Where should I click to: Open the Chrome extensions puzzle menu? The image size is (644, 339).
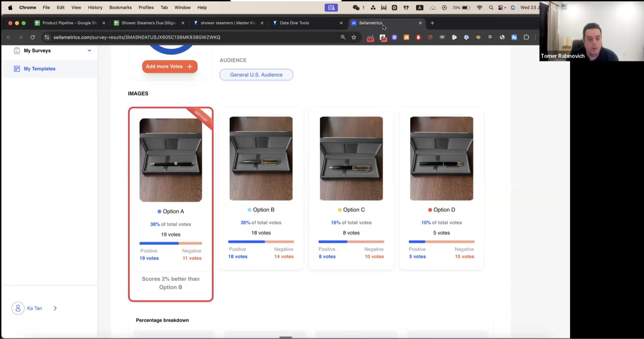(526, 37)
